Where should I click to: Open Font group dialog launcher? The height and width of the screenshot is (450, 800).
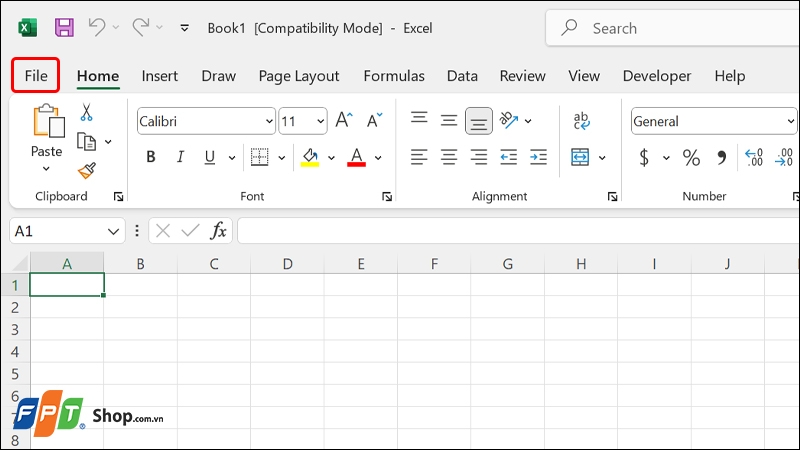[x=387, y=196]
